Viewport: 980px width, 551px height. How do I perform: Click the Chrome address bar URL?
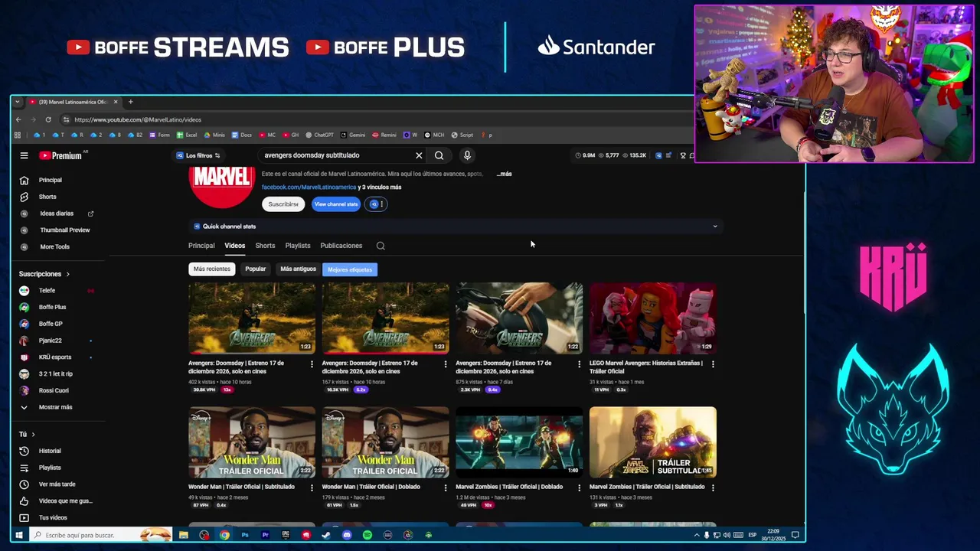(138, 119)
